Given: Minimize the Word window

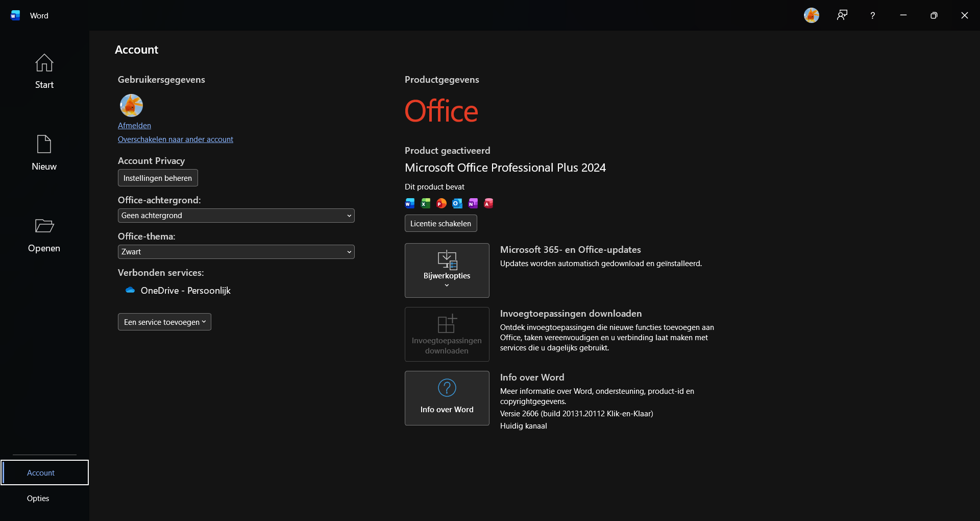Looking at the screenshot, I should (903, 15).
